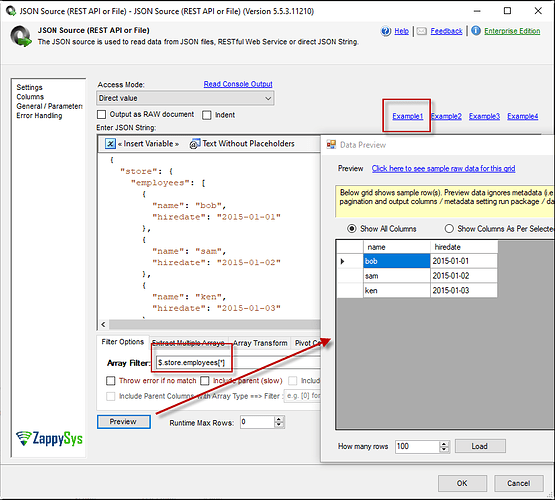The width and height of the screenshot is (555, 500).
Task: Click inside the JSON string editor
Action: 209,236
